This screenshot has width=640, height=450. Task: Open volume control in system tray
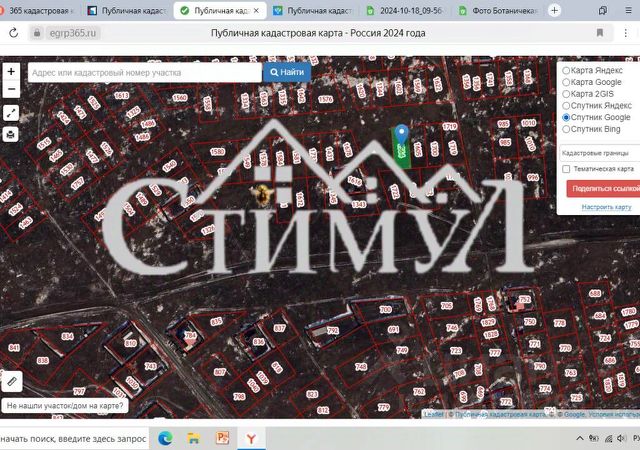622,439
